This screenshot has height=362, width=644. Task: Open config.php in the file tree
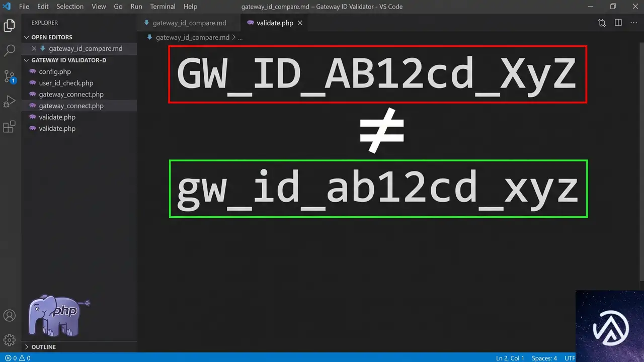[55, 72]
